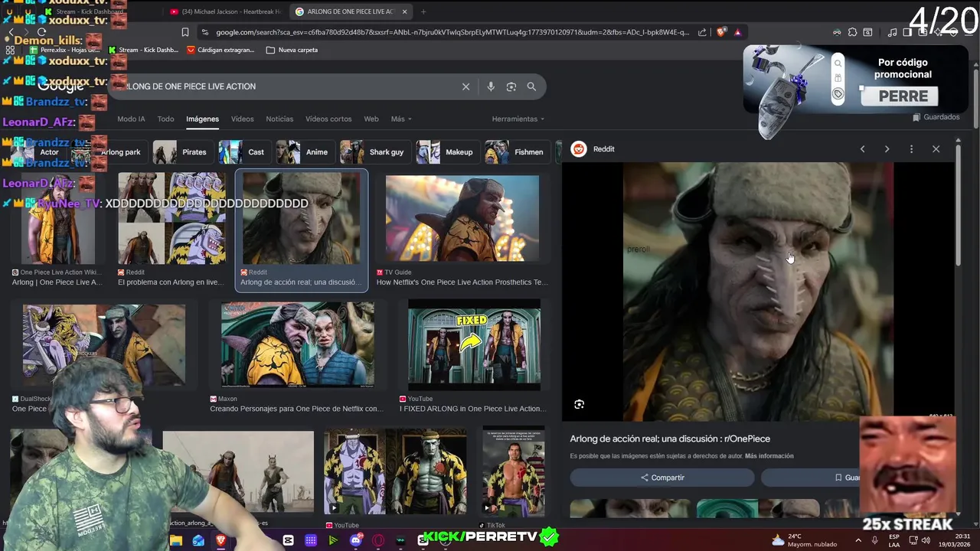Open CapCut from the taskbar
This screenshot has height=551, width=980.
[288, 540]
